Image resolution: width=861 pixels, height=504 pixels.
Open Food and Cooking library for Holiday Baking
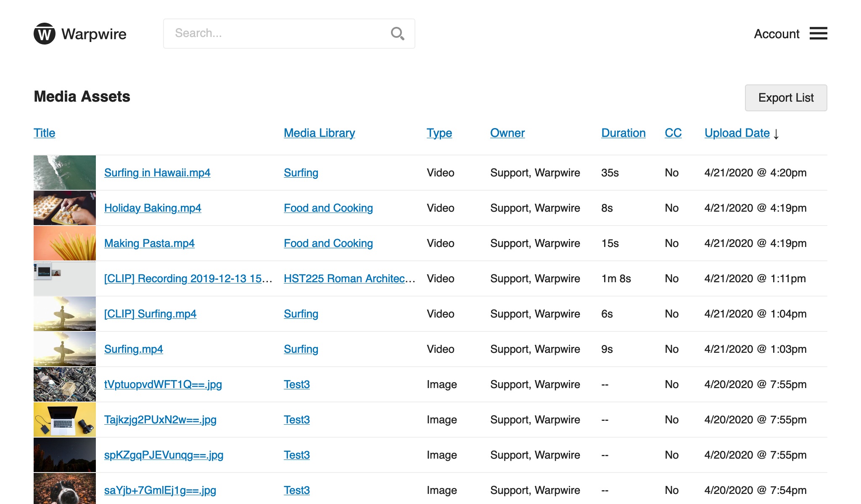tap(328, 208)
